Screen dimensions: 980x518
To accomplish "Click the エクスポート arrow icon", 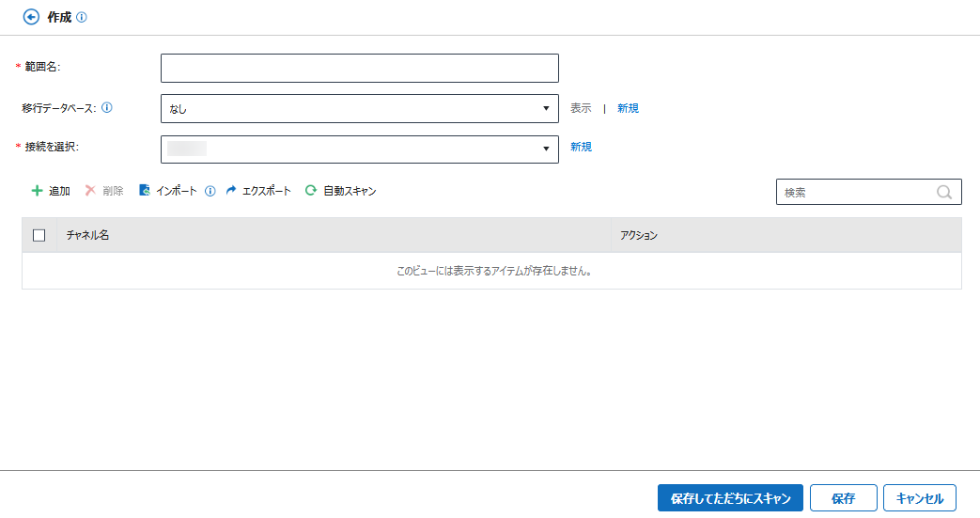I will point(231,190).
